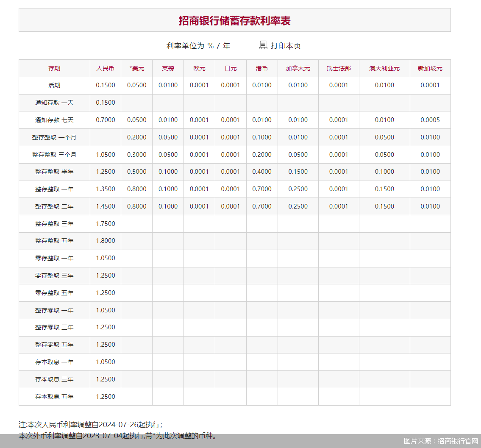Click the 招商银行储蓄存款利率表 title
The height and width of the screenshot is (448, 481).
click(234, 20)
